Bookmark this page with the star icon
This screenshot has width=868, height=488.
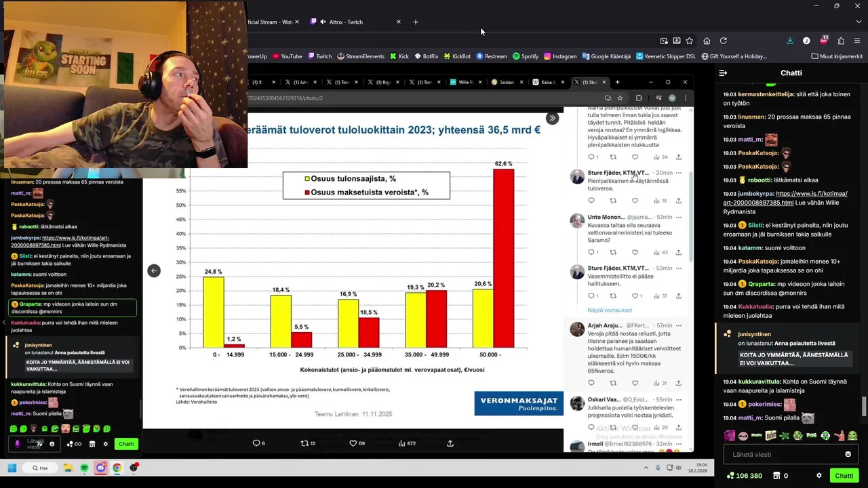pos(690,41)
